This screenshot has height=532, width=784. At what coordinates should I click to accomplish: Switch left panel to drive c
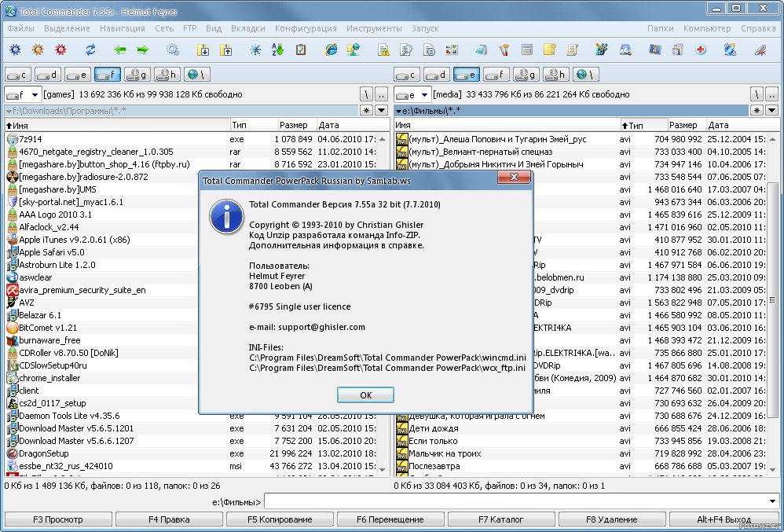point(19,75)
